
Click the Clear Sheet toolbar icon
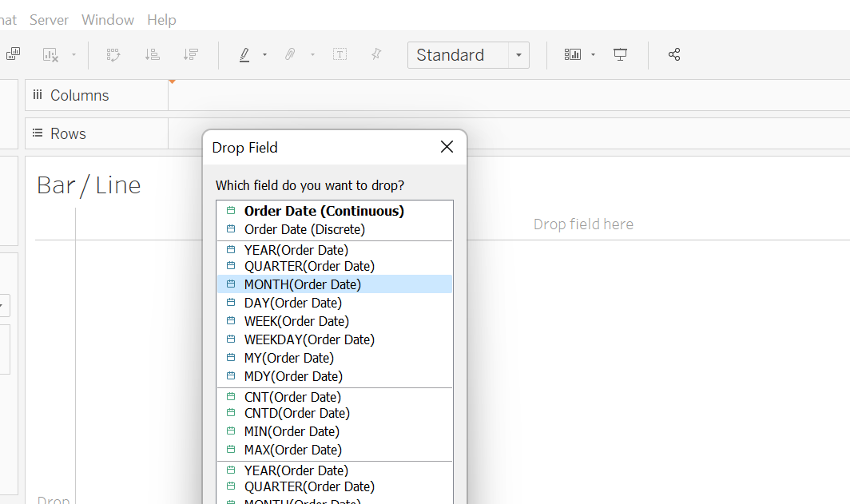click(x=51, y=54)
